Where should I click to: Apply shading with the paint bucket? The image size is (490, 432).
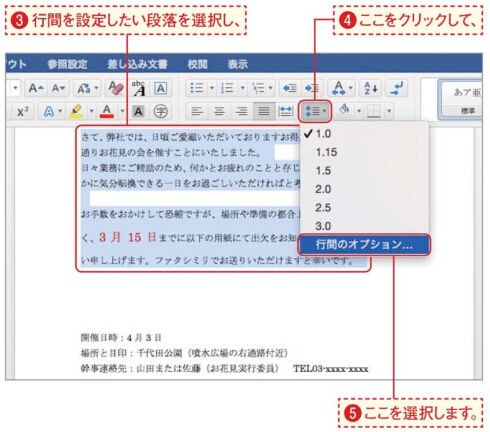[x=345, y=109]
